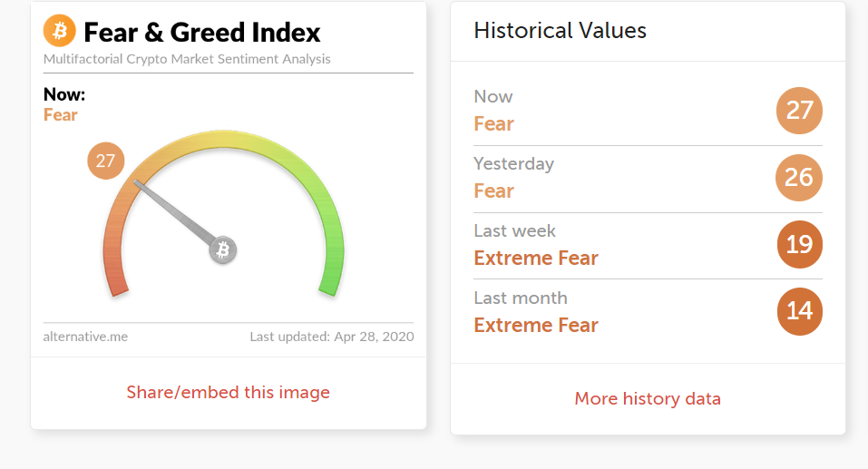Select the Last month Extreme Fear label
The height and width of the screenshot is (469, 868).
coord(535,325)
